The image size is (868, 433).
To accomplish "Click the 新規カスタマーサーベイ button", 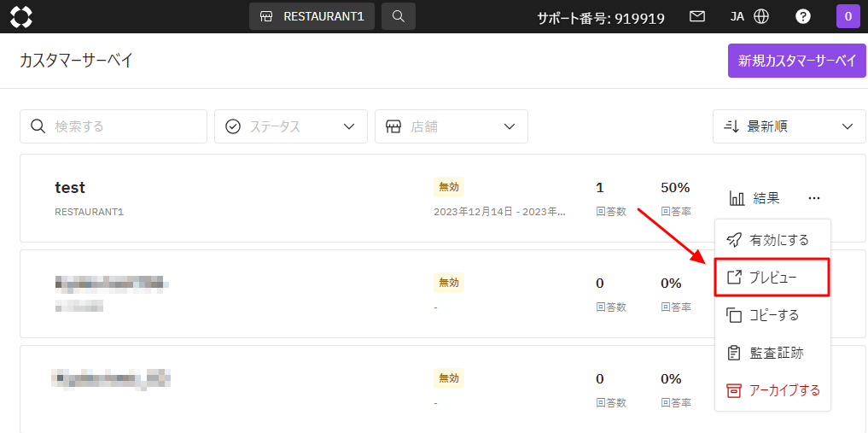I will pyautogui.click(x=796, y=61).
